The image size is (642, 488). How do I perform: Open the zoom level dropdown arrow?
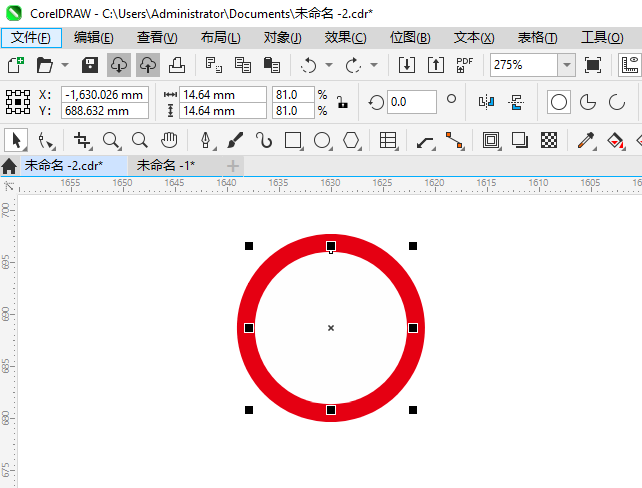[567, 65]
